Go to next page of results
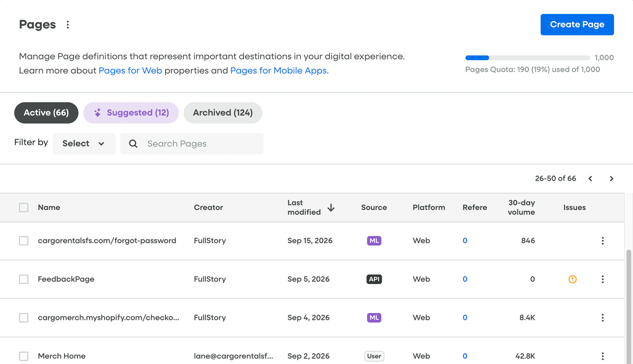633x364 pixels. tap(611, 179)
